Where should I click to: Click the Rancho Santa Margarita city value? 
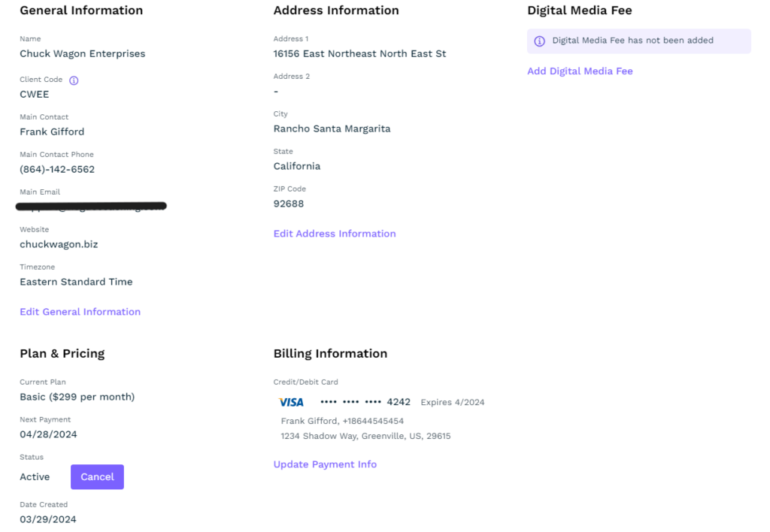pos(332,128)
